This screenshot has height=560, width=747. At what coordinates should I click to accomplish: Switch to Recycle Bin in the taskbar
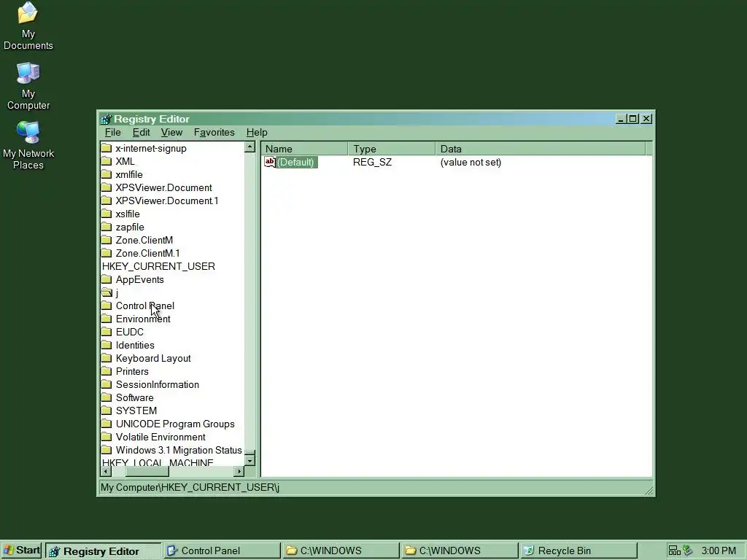[x=578, y=551]
